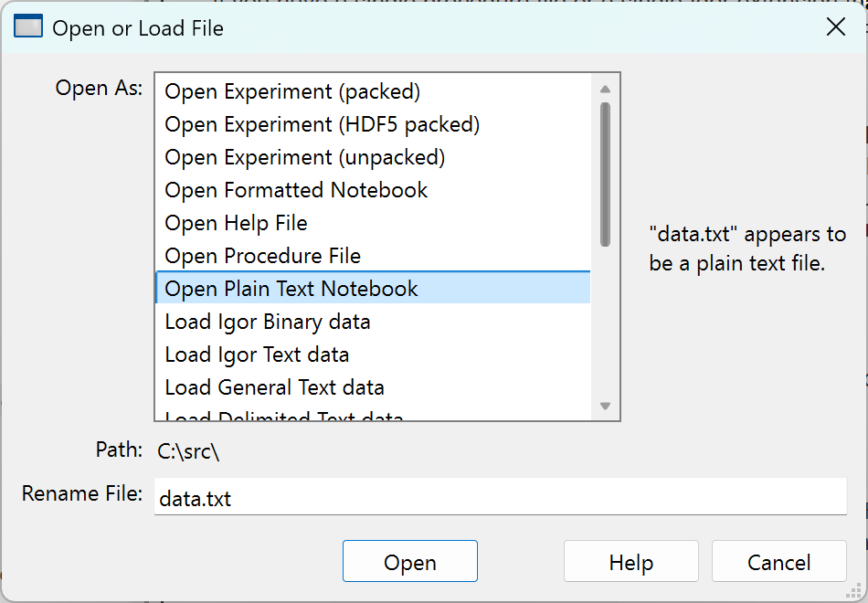The image size is (868, 603).
Task: Choose Open Procedure File in the list
Action: click(x=262, y=256)
